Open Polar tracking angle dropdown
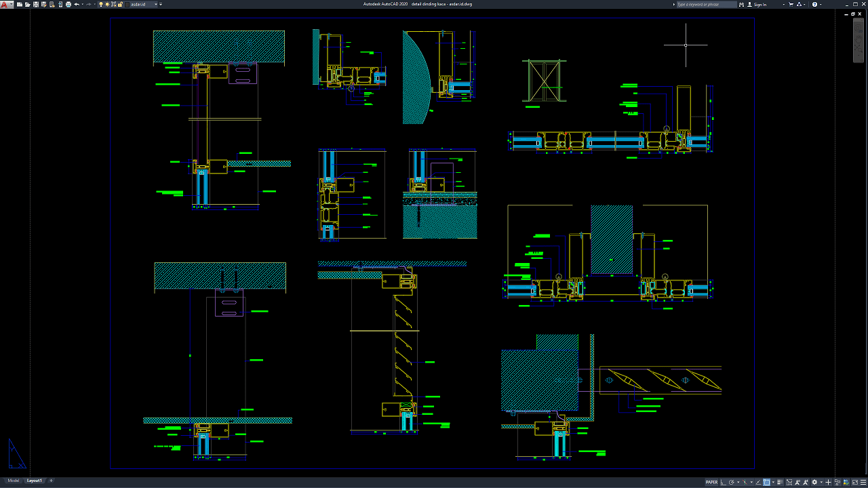This screenshot has width=868, height=488. [738, 483]
